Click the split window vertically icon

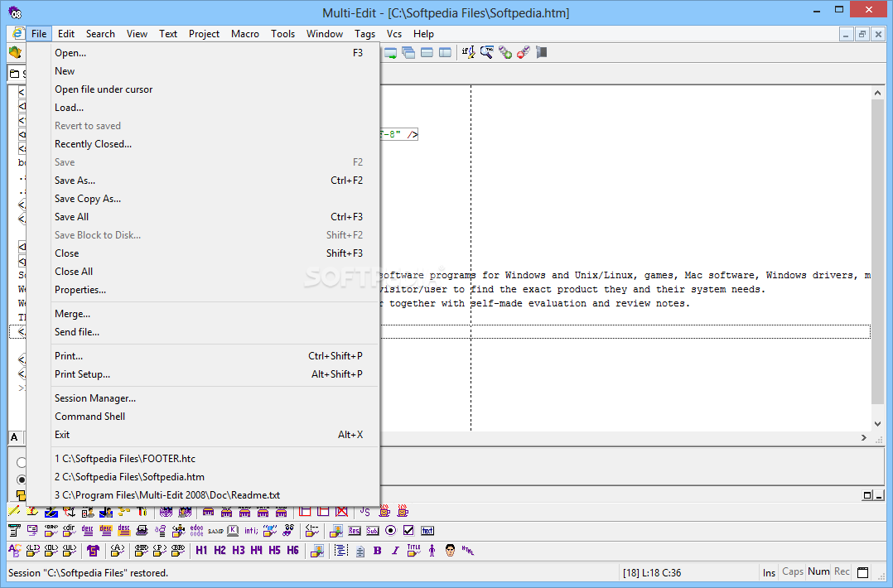pos(445,53)
